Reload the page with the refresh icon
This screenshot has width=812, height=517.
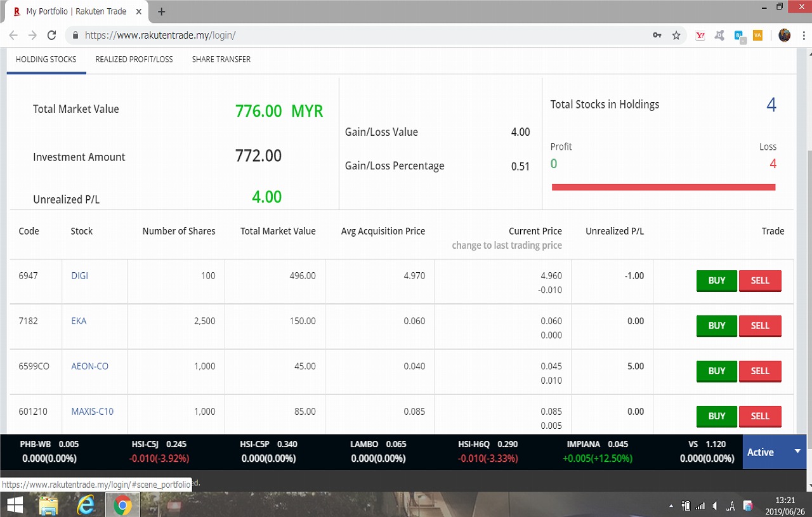pos(52,36)
